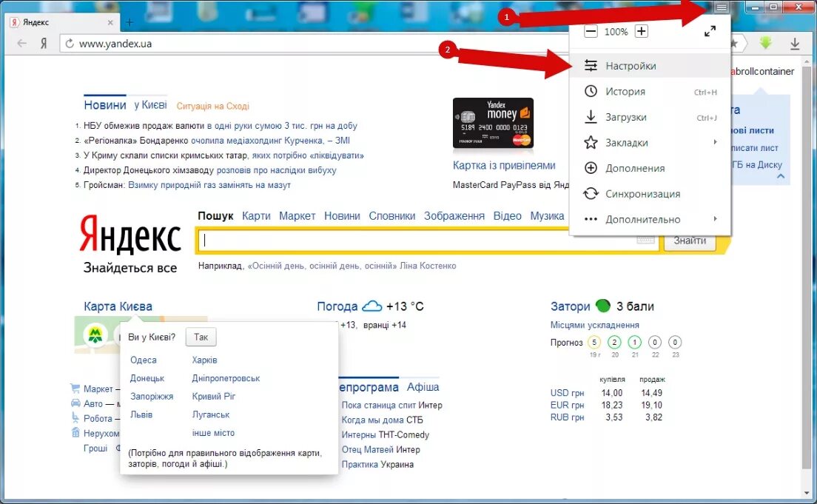Image resolution: width=817 pixels, height=504 pixels.
Task: Open Настройки from the browser menu
Action: [x=650, y=66]
